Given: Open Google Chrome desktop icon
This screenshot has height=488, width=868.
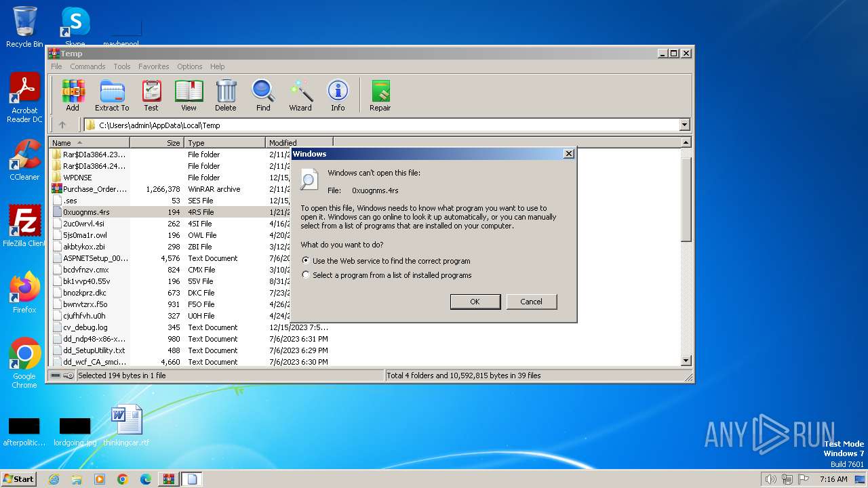Looking at the screenshot, I should click(24, 363).
